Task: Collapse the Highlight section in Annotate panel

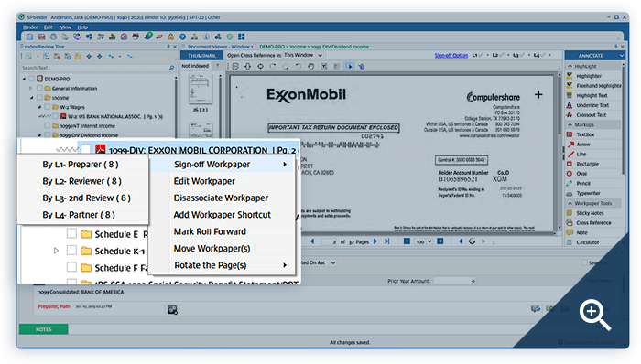Action: pos(570,66)
